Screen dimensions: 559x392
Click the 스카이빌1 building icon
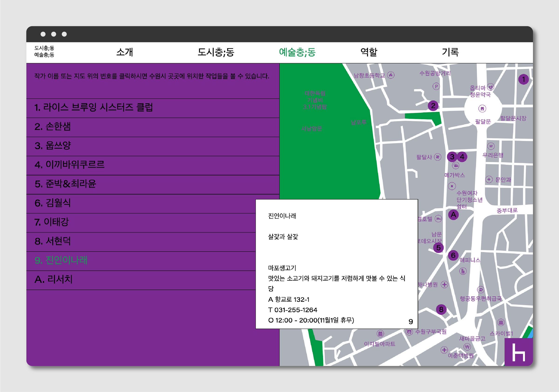pos(501,323)
